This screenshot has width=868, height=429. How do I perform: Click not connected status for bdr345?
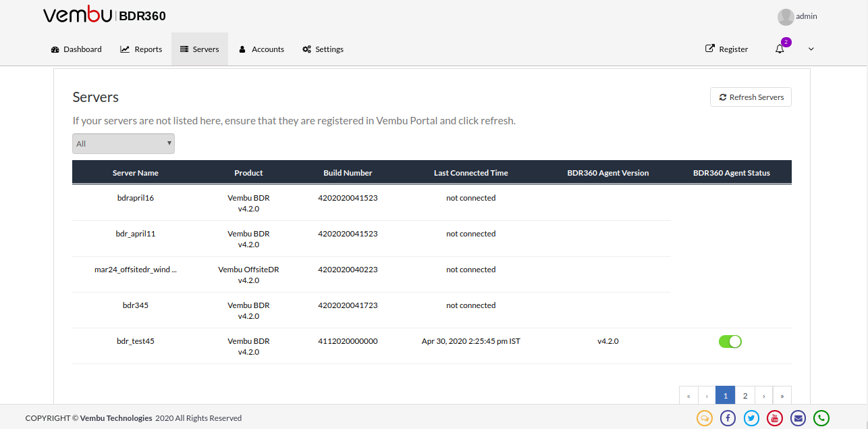click(471, 305)
